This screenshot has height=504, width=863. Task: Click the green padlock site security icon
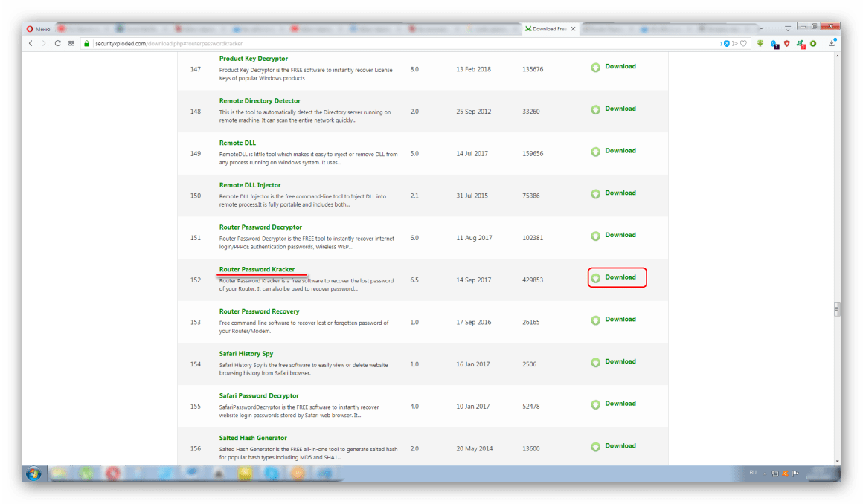[x=87, y=43]
